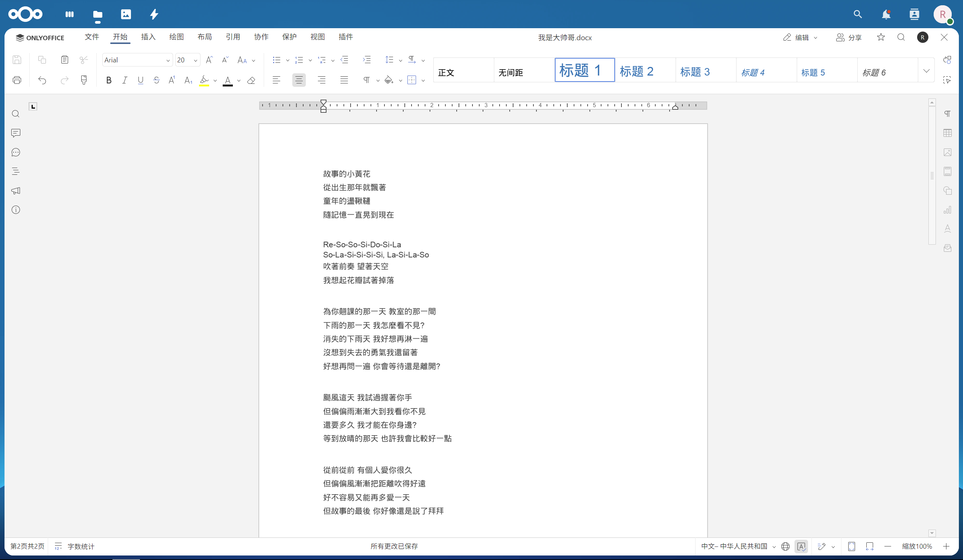Open 字数统计 word count

[74, 546]
